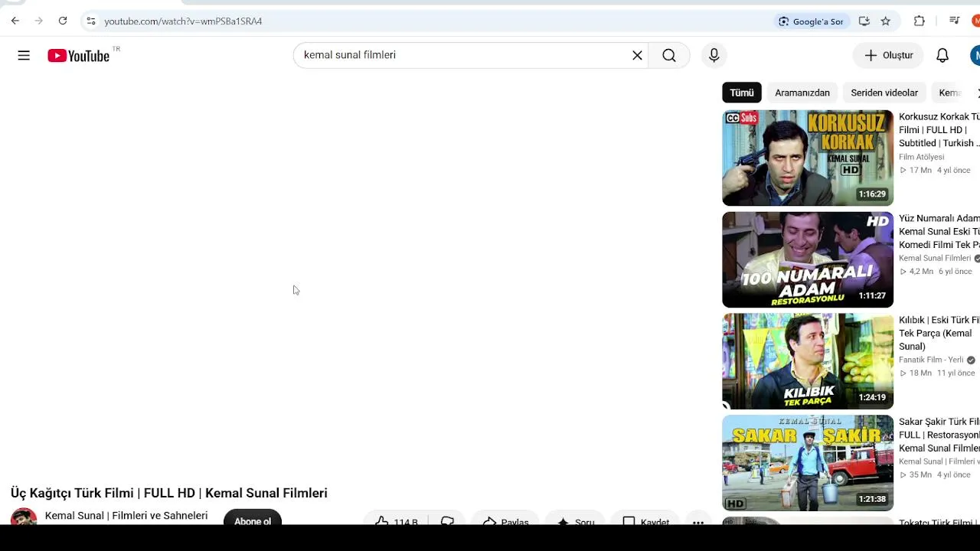Open the Kılıbık | Eski Türk Filmi title
This screenshot has width=980, height=551.
click(939, 333)
